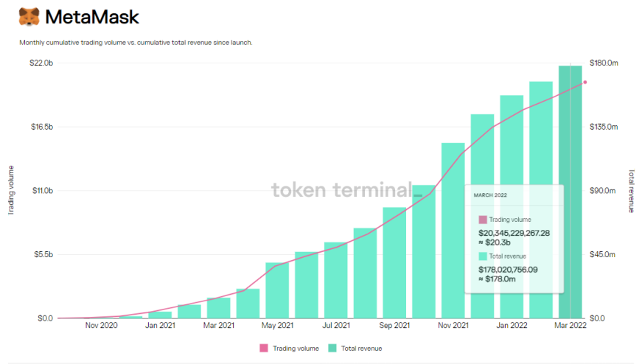Click the green Total revenue legend swatch
The width and height of the screenshot is (642, 364).
coord(332,348)
